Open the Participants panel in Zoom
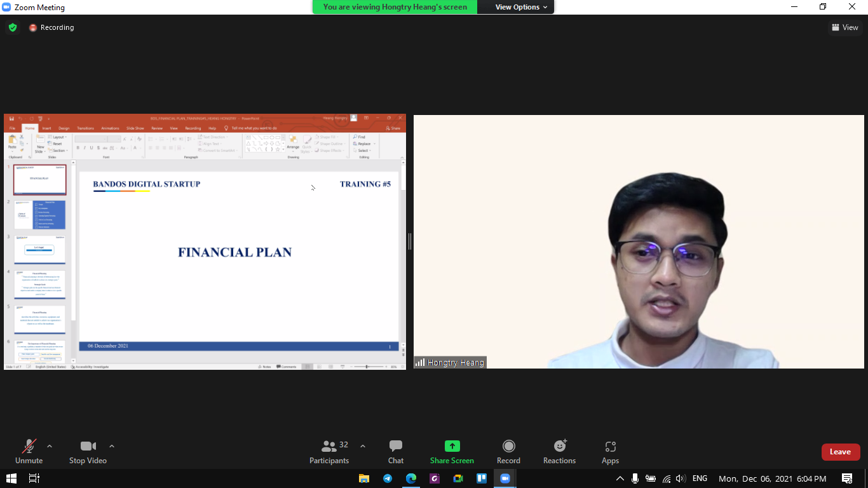The width and height of the screenshot is (868, 488). pyautogui.click(x=329, y=452)
